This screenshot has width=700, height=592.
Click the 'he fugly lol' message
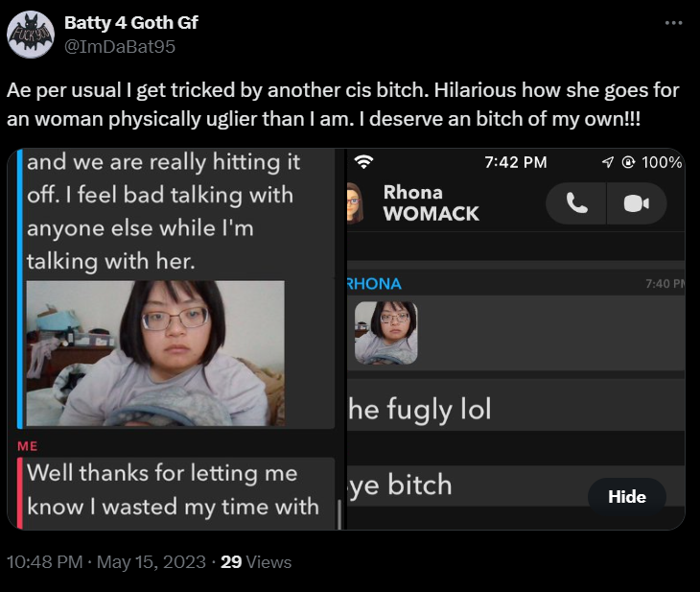click(x=420, y=409)
